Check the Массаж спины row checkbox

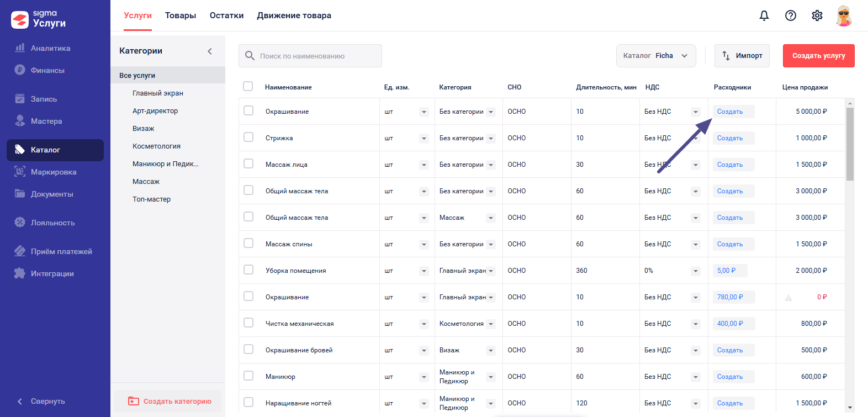(248, 243)
